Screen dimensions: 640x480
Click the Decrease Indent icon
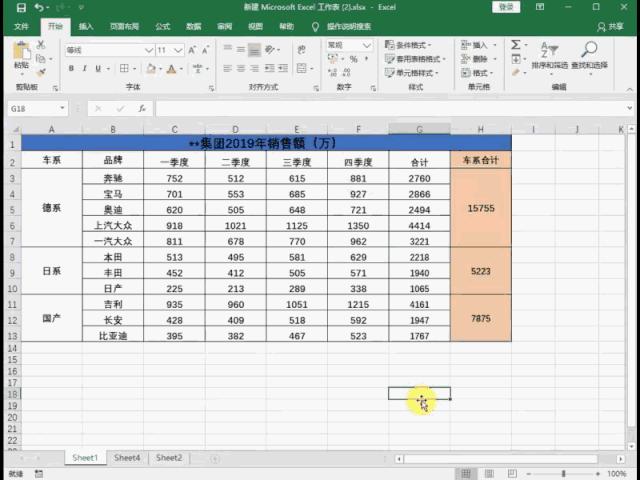click(269, 69)
